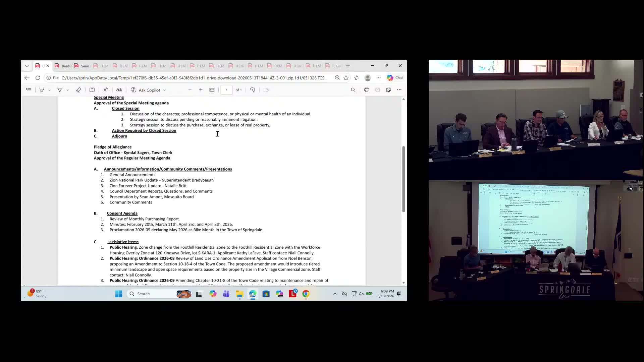The width and height of the screenshot is (644, 362).
Task: Click the PDF vertical scrollbar thumb
Action: click(404, 179)
